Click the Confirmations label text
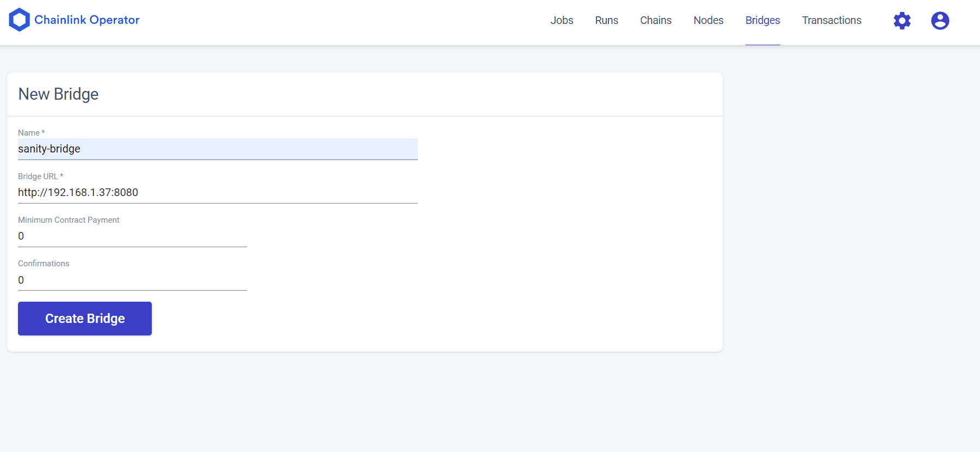980x452 pixels. pyautogui.click(x=44, y=264)
